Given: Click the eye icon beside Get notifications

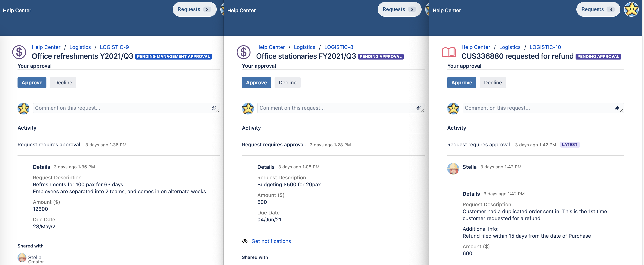Looking at the screenshot, I should point(245,241).
